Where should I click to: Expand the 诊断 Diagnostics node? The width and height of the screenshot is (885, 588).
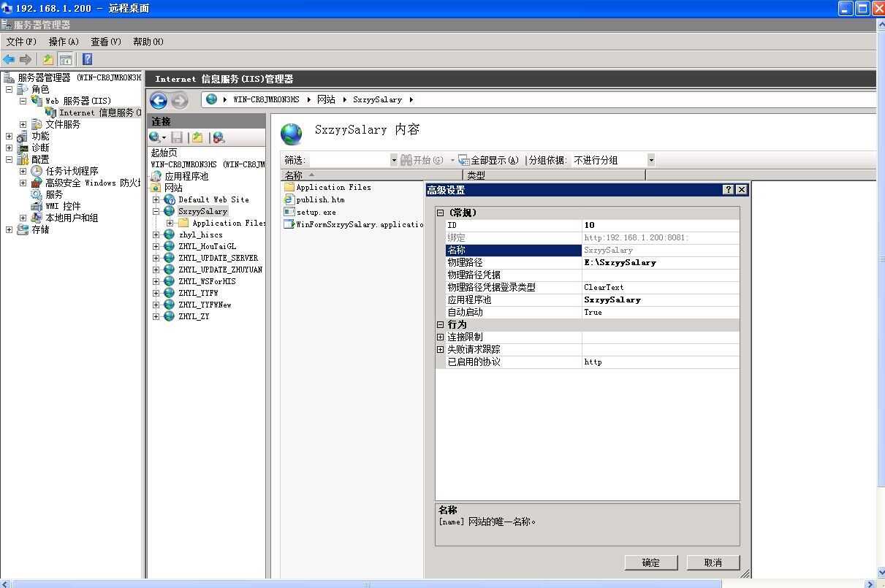click(x=9, y=148)
